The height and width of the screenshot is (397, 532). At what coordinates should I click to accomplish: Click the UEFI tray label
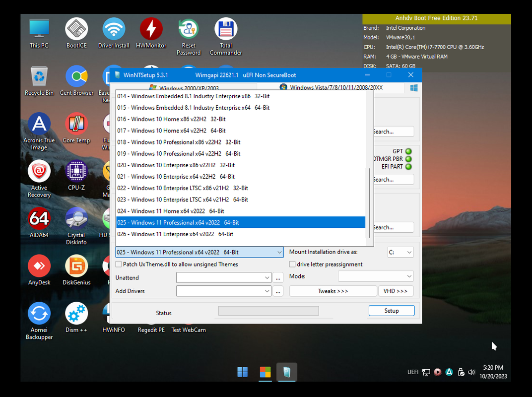[x=412, y=372]
